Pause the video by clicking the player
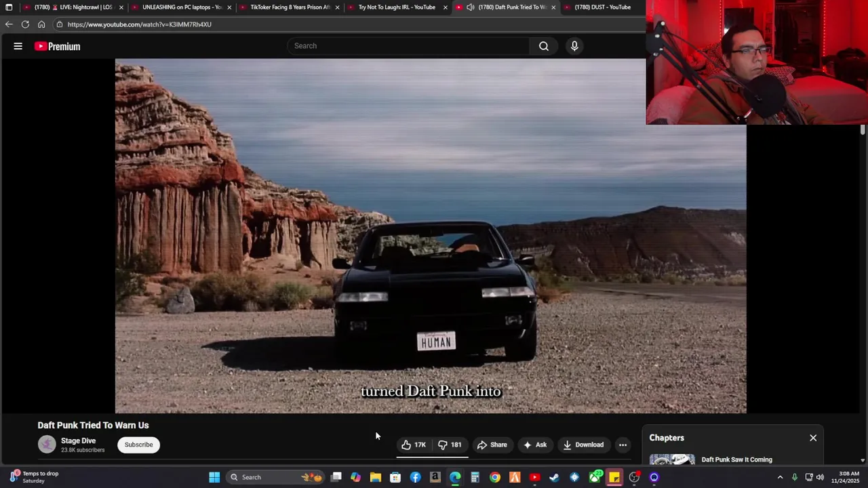This screenshot has height=488, width=868. [431, 235]
